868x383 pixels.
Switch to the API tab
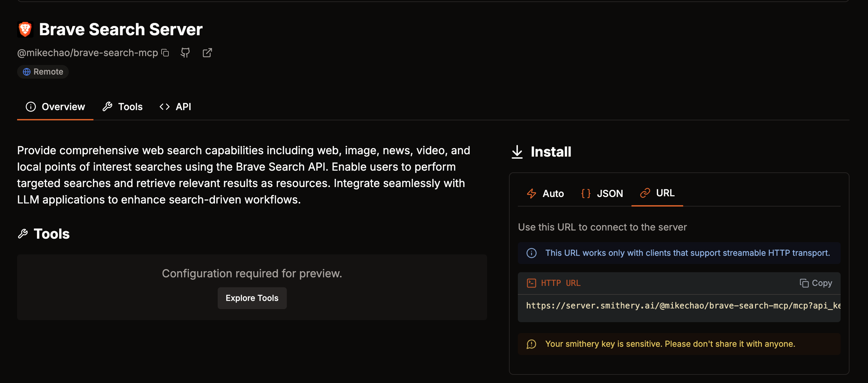click(175, 107)
